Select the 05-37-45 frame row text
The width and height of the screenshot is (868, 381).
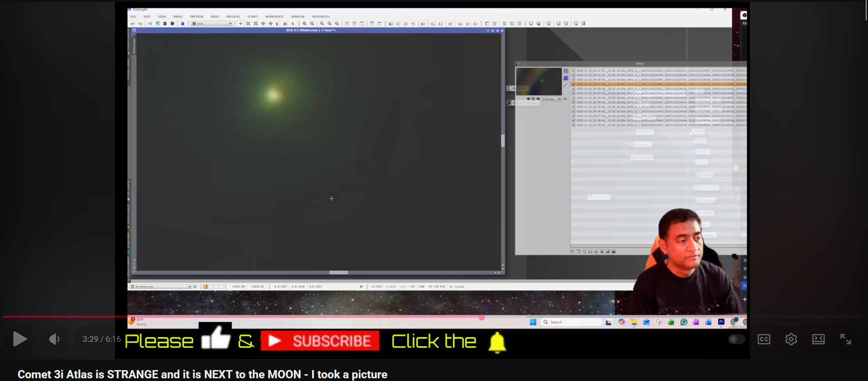(661, 116)
